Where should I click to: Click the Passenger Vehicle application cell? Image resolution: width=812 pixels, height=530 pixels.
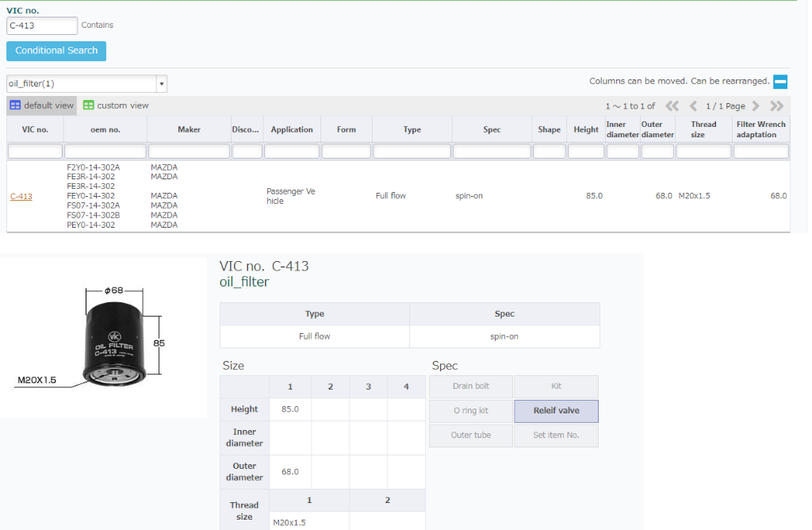point(291,196)
